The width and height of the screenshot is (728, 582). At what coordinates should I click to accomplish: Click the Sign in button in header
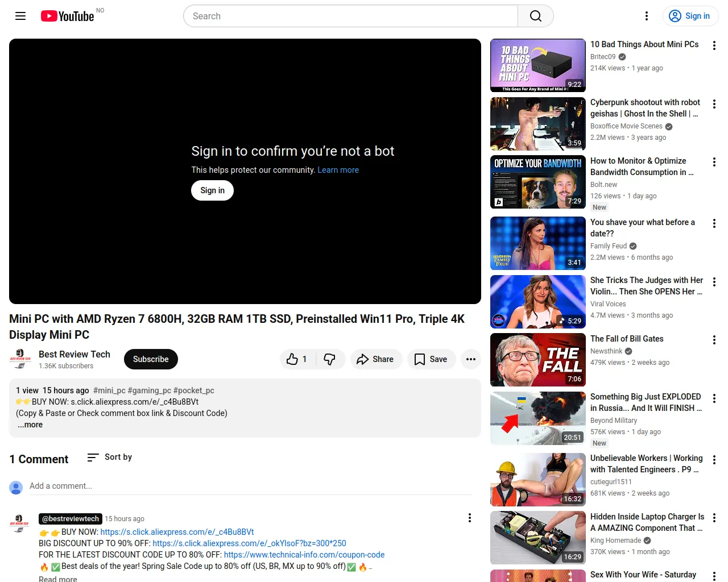(690, 16)
